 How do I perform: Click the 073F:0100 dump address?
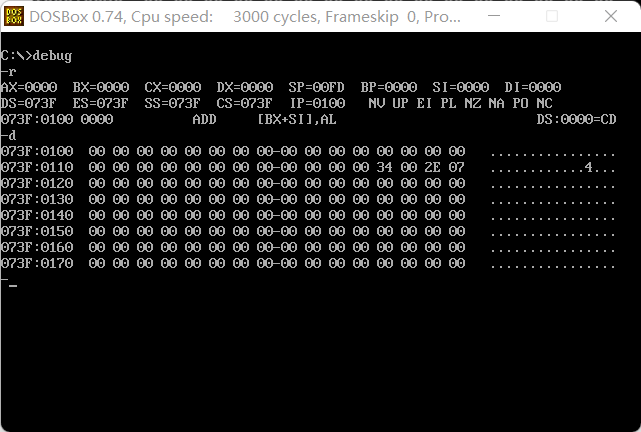[x=37, y=151]
